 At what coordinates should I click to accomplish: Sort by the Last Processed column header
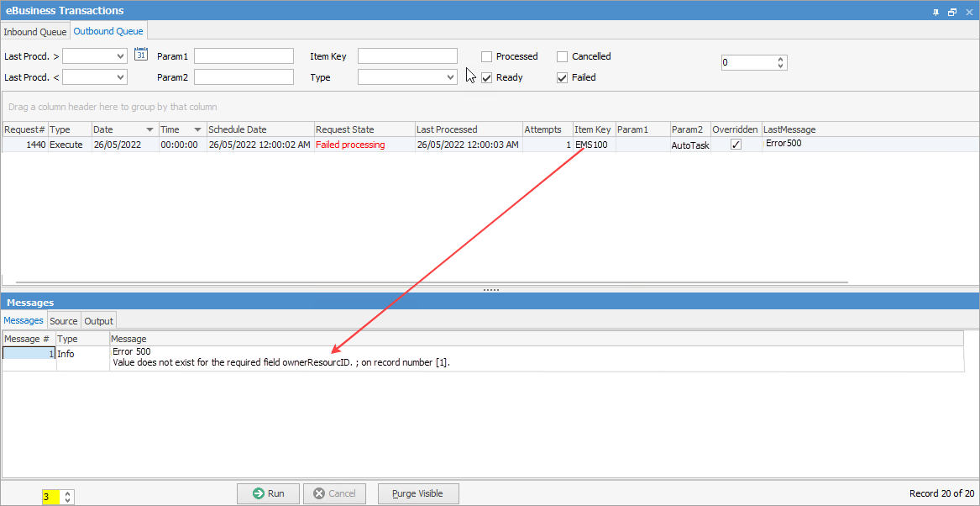469,129
